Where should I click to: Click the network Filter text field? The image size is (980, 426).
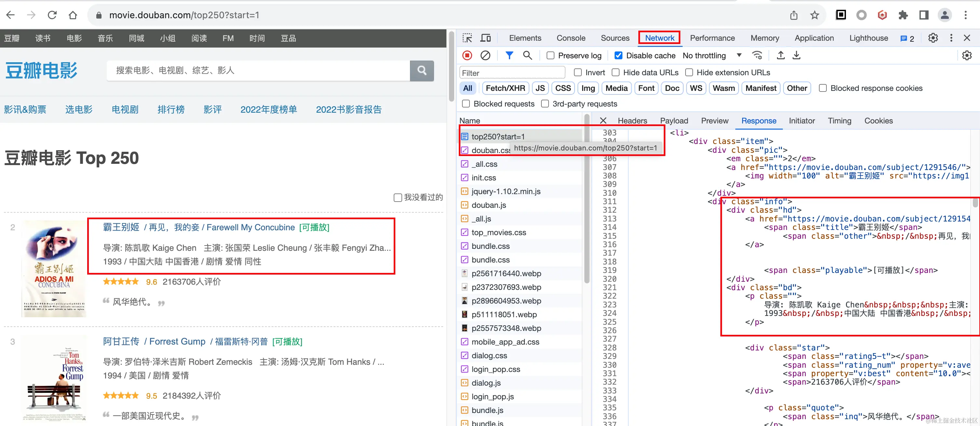click(512, 73)
